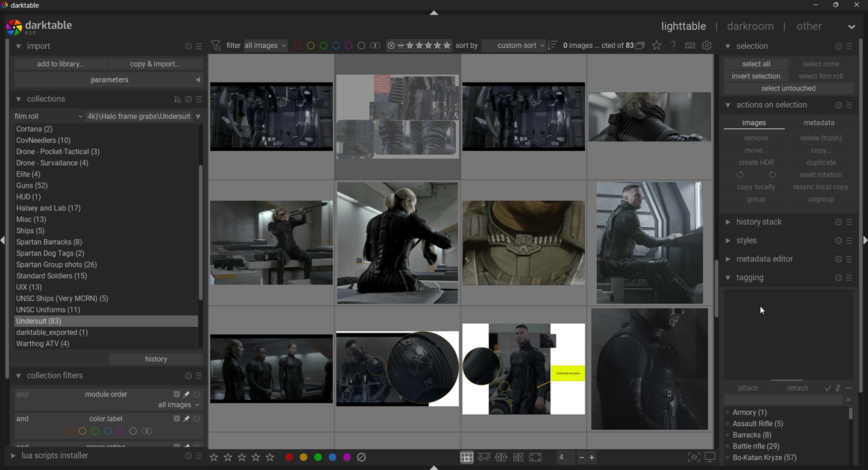Reverse the sort order icon
This screenshot has width=868, height=470.
pyautogui.click(x=553, y=46)
